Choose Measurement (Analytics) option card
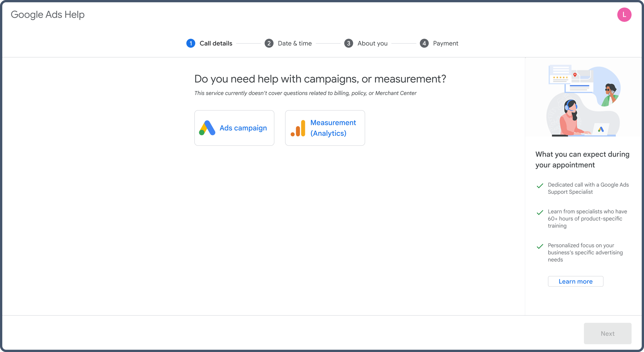Image resolution: width=644 pixels, height=352 pixels. click(x=325, y=128)
